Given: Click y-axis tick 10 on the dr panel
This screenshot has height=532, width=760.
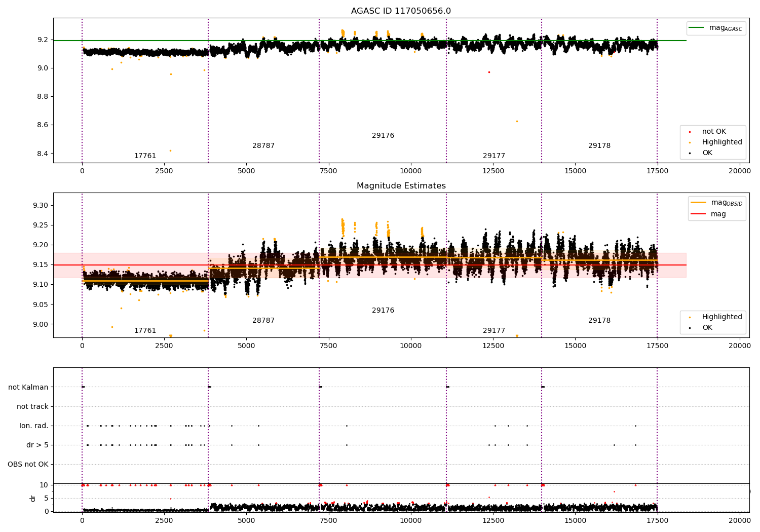Looking at the screenshot, I should (44, 485).
